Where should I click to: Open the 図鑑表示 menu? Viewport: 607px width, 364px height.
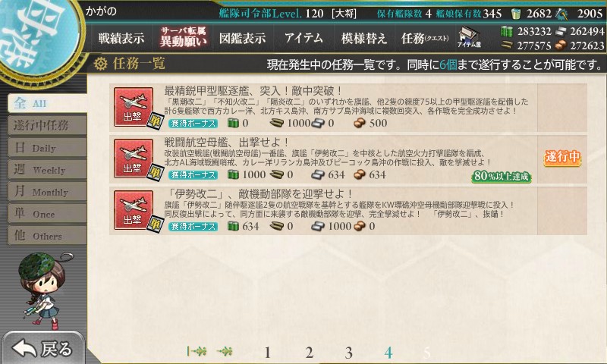(242, 38)
